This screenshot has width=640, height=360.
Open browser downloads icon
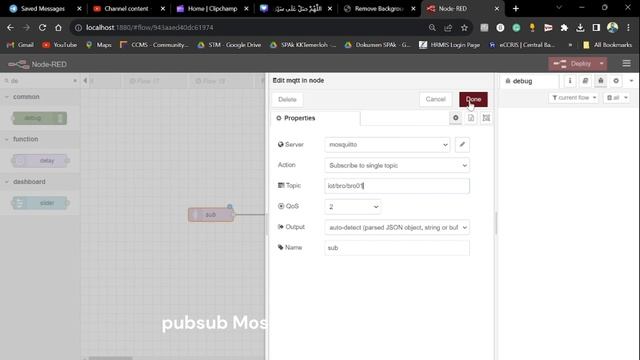point(580,27)
